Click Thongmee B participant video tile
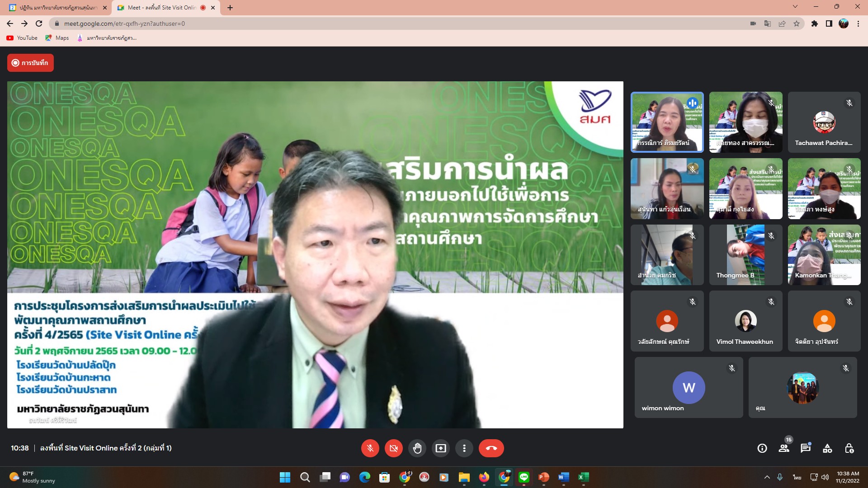The height and width of the screenshot is (488, 868). click(x=745, y=255)
